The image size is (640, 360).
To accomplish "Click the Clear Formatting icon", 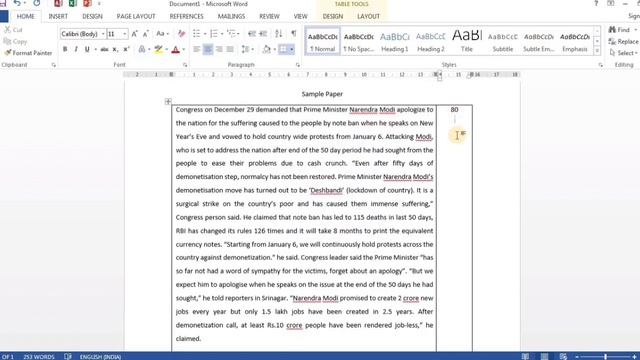I will click(181, 34).
